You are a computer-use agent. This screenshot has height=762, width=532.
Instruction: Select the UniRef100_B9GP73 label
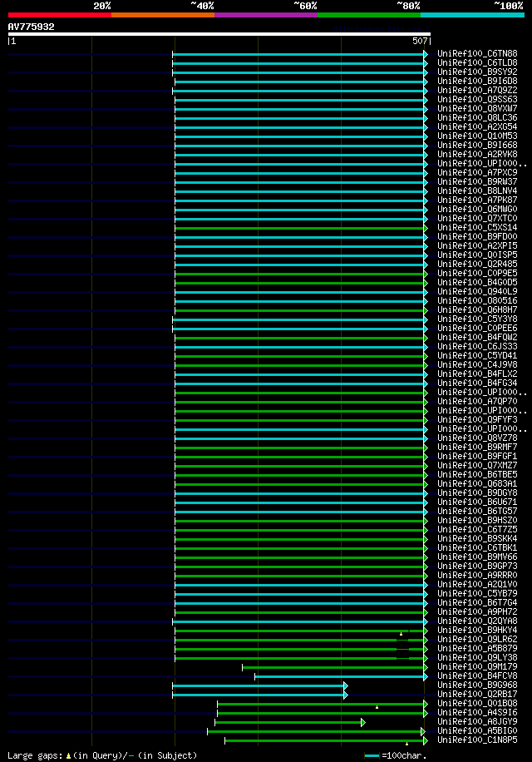tap(477, 566)
